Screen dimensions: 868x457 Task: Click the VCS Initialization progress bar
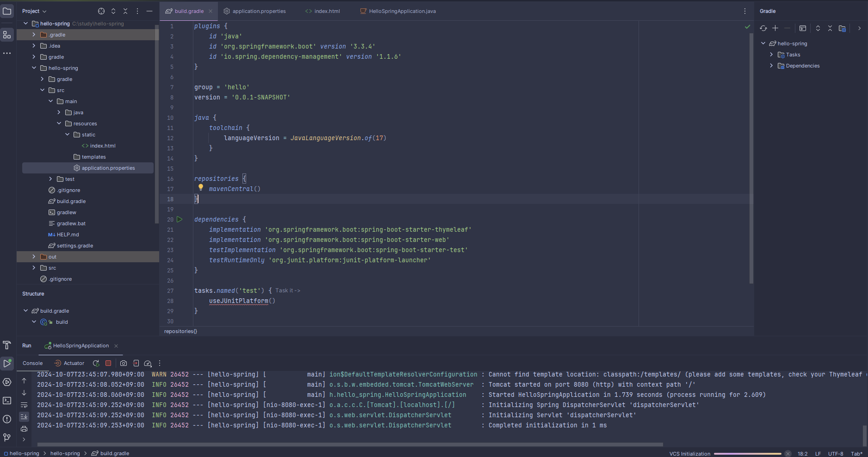(747, 454)
